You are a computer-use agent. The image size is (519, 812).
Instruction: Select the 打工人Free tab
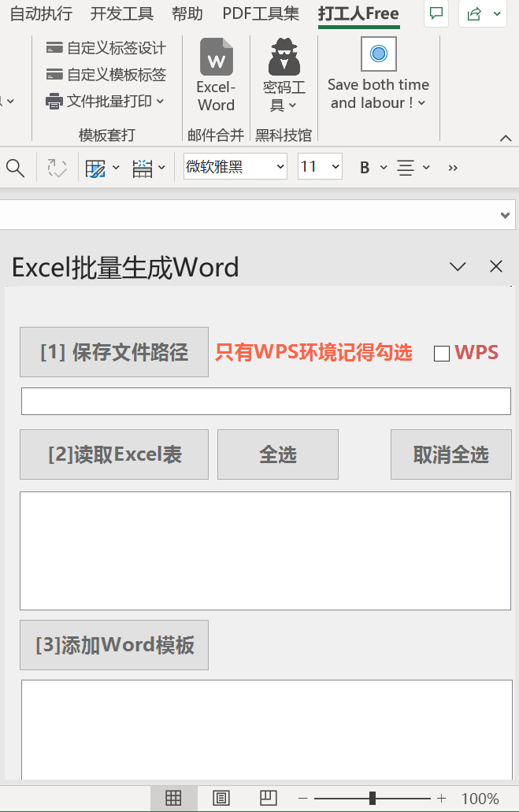[x=358, y=13]
